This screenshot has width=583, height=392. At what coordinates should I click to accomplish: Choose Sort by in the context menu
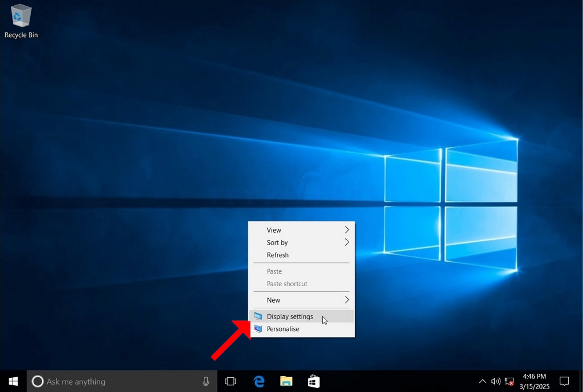(302, 242)
